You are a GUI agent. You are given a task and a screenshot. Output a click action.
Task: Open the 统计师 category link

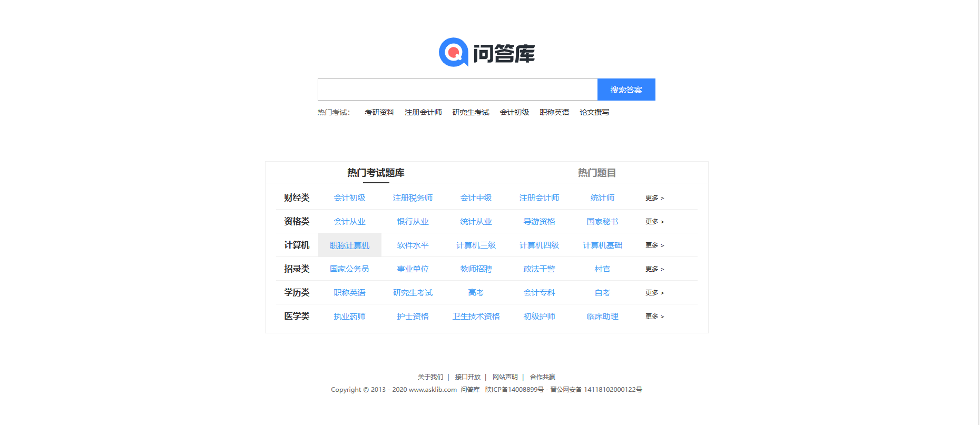click(x=602, y=198)
